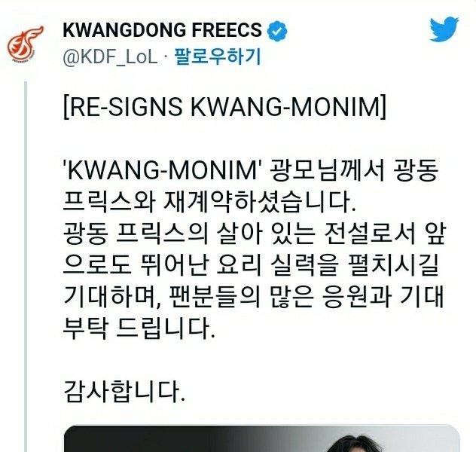Click the Kwangdong Freecs avatar logo

(x=26, y=43)
